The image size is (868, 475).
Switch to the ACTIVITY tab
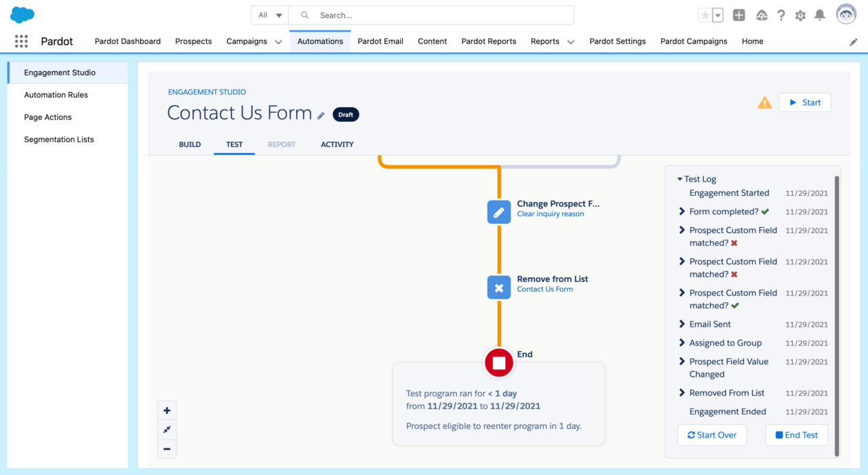337,144
